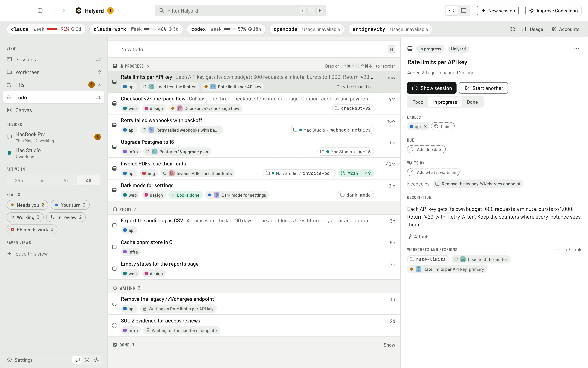The image size is (588, 368).
Task: Collapse the Worktrees and Sessions section chevron
Action: 557,249
